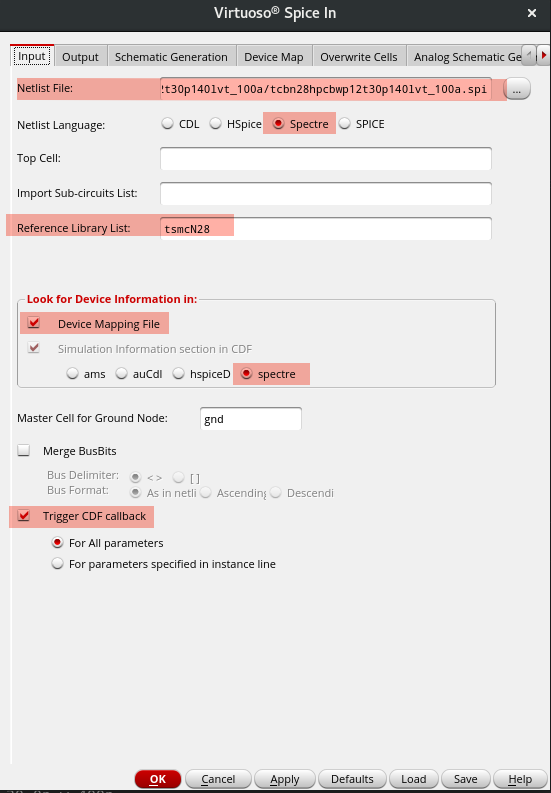
Task: Open the Schematic Generation tab
Action: coord(171,57)
